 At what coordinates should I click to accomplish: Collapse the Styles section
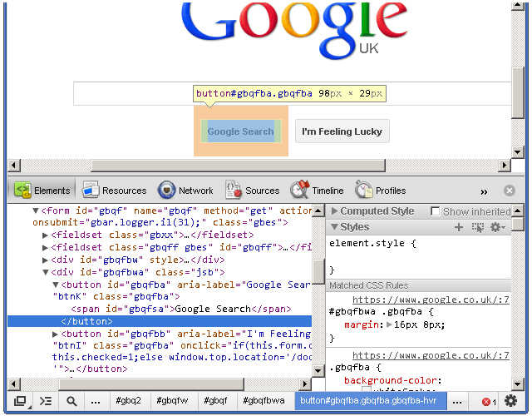click(x=334, y=227)
